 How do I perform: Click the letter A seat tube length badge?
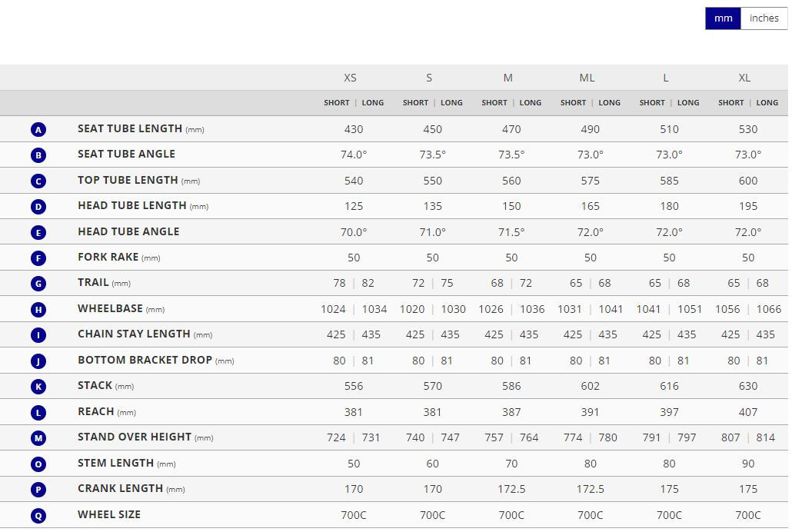[39, 130]
